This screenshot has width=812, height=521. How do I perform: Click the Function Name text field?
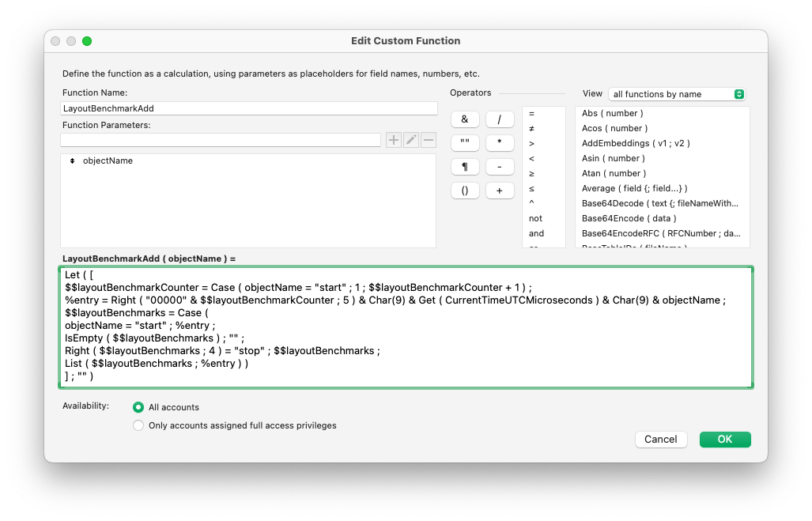[249, 108]
